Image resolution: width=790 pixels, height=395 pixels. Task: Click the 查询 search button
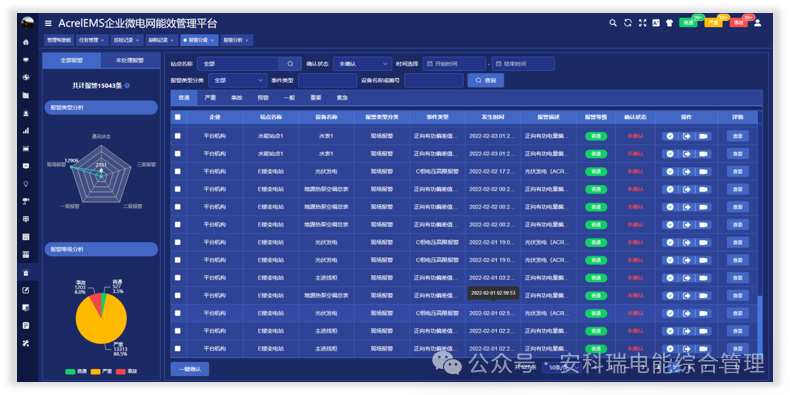[486, 81]
